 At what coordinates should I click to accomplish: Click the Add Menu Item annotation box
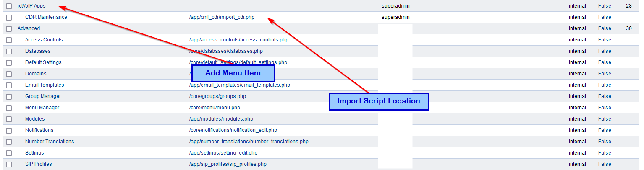pyautogui.click(x=233, y=73)
